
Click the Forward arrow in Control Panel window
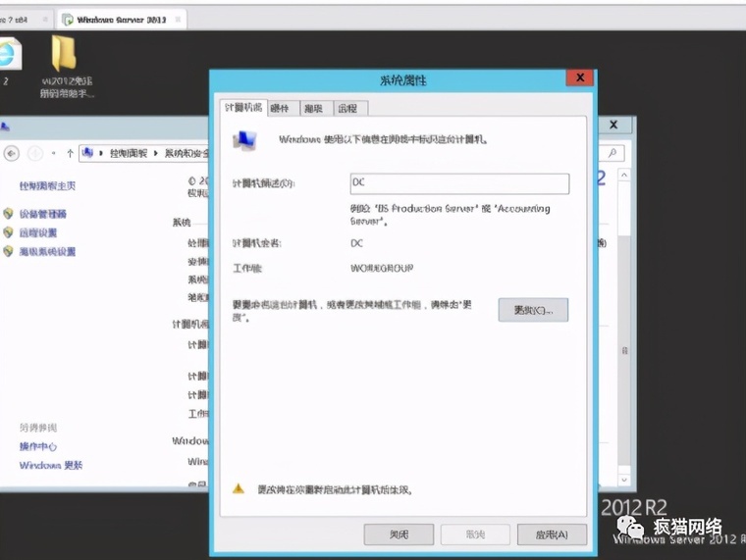pyautogui.click(x=34, y=154)
